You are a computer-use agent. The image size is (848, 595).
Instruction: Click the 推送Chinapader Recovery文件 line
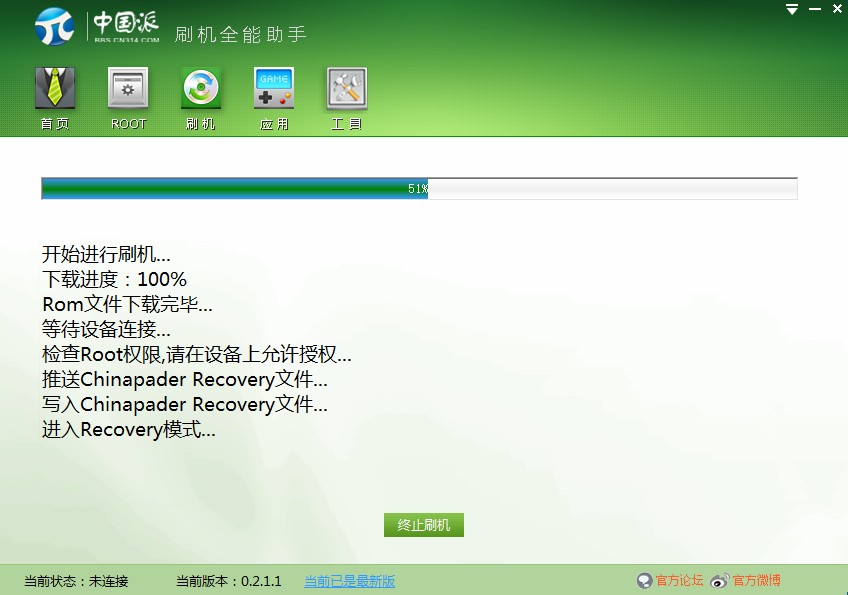184,379
